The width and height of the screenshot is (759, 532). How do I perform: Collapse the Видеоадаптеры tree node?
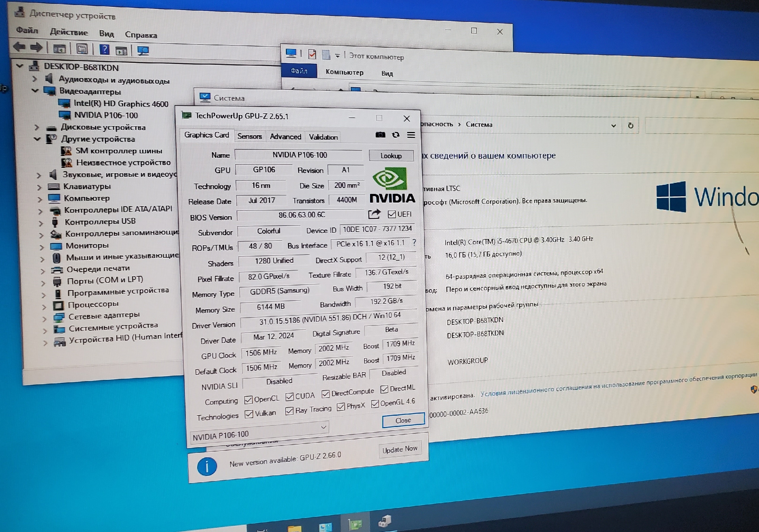pos(35,90)
